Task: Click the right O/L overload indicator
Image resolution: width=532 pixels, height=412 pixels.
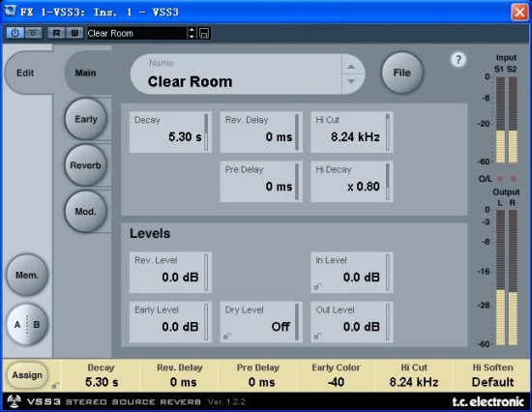Action: click(x=513, y=179)
